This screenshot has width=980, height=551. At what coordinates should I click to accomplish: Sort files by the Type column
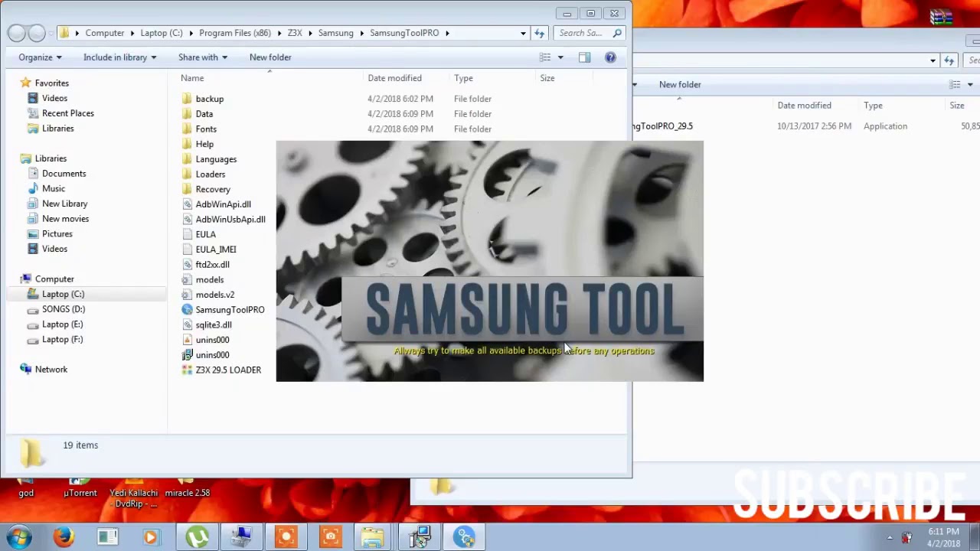click(x=463, y=78)
